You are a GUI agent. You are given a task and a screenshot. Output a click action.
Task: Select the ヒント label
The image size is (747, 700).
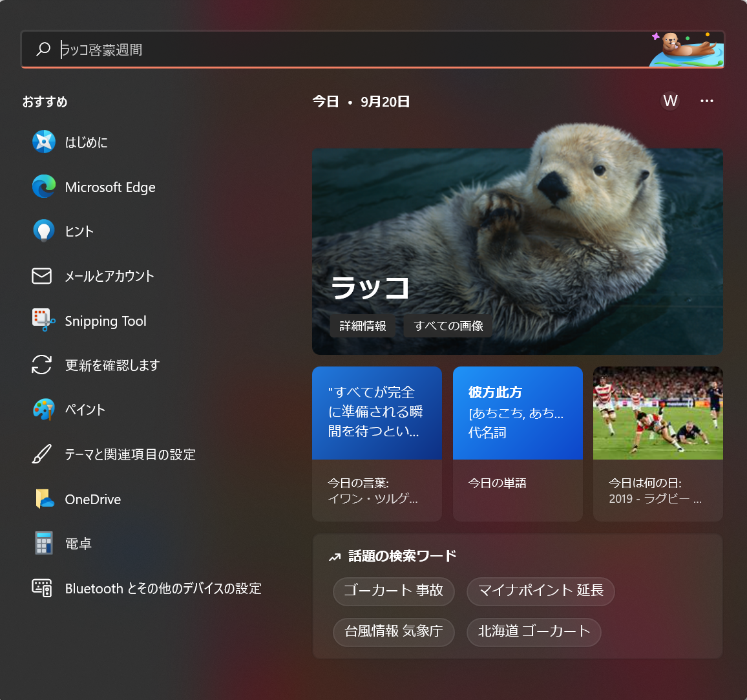click(x=79, y=231)
